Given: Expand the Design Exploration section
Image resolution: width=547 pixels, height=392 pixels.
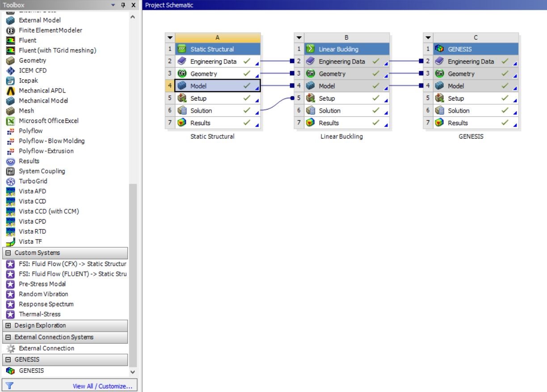Looking at the screenshot, I should coord(8,325).
